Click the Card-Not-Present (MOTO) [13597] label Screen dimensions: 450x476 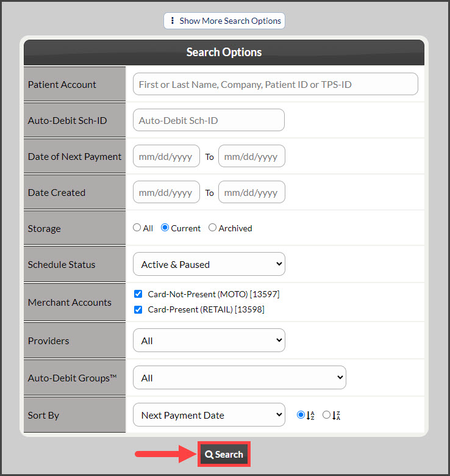[x=213, y=294]
